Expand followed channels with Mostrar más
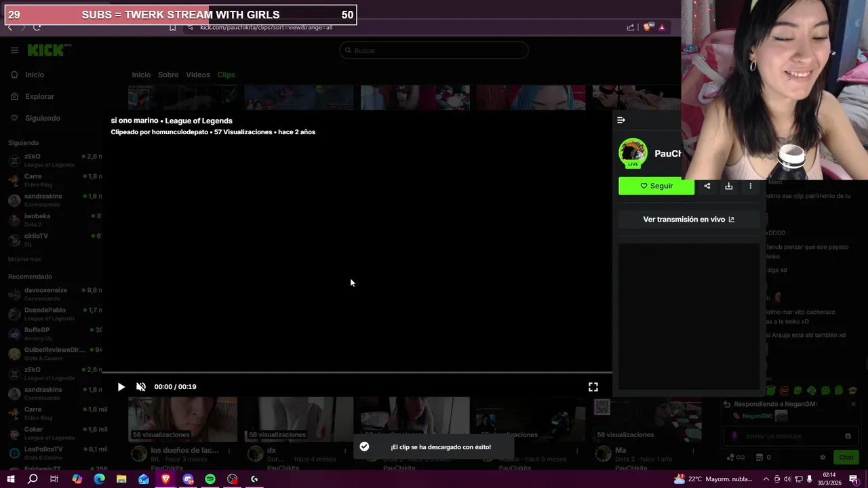 (24, 260)
